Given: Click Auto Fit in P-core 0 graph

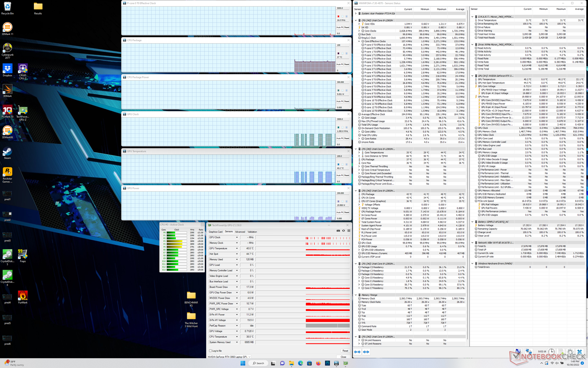Looking at the screenshot, I should [x=340, y=27].
